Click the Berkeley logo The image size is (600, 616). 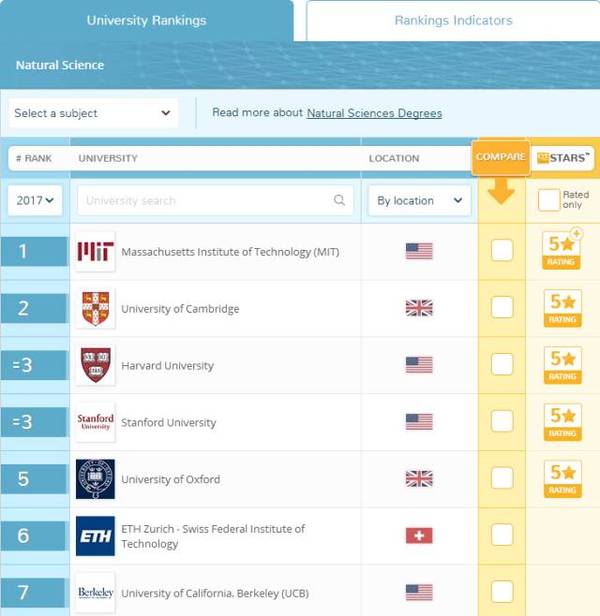point(95,592)
